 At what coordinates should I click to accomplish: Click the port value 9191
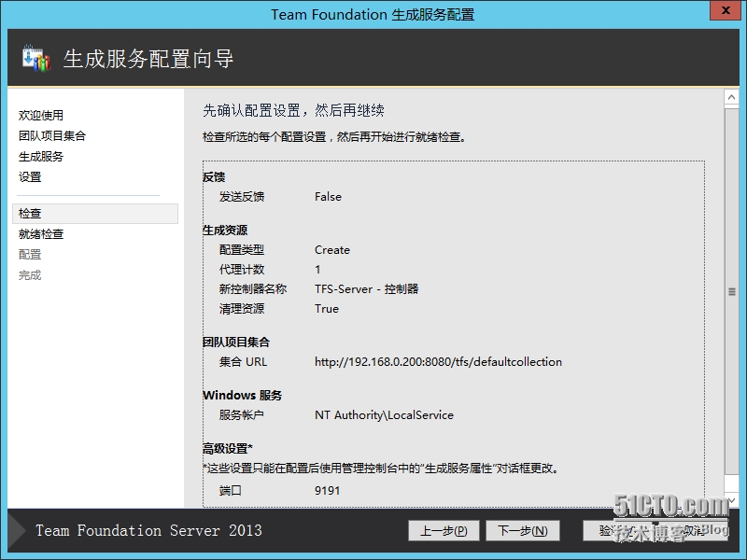(x=328, y=491)
